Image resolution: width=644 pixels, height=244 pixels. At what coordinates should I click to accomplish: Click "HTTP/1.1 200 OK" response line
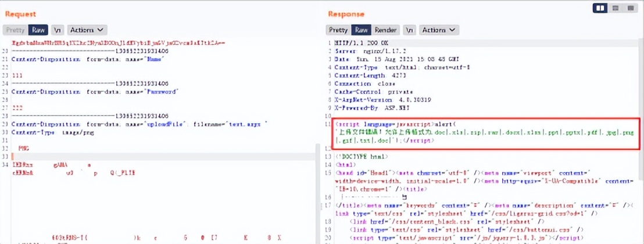click(x=362, y=44)
